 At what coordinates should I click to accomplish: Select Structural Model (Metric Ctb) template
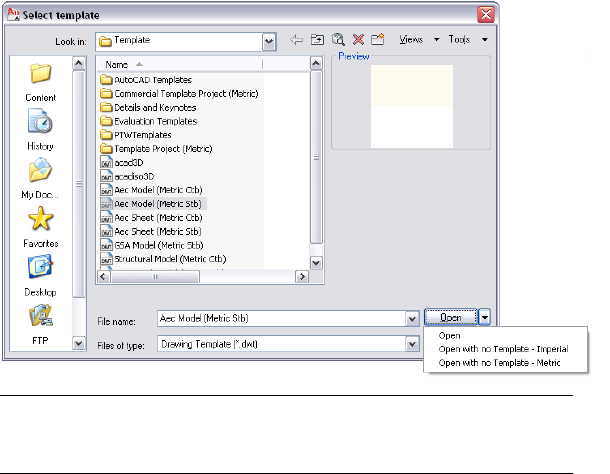[x=163, y=259]
